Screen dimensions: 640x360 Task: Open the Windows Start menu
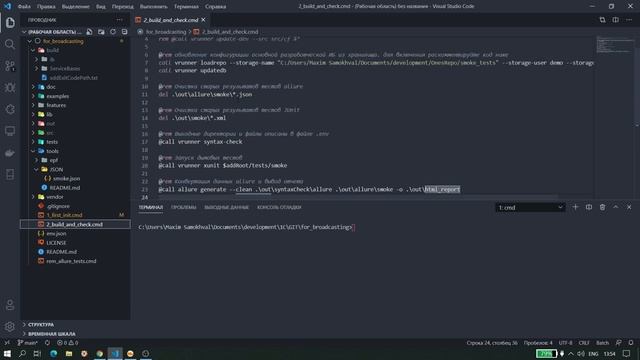pos(7,353)
